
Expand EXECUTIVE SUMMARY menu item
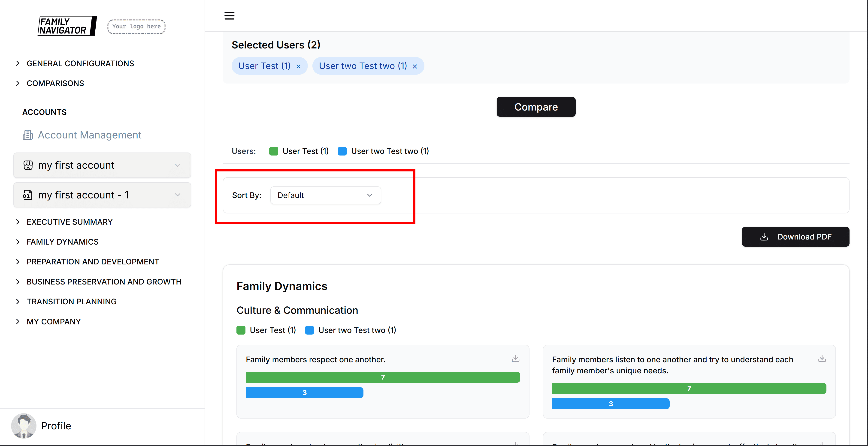click(x=70, y=222)
